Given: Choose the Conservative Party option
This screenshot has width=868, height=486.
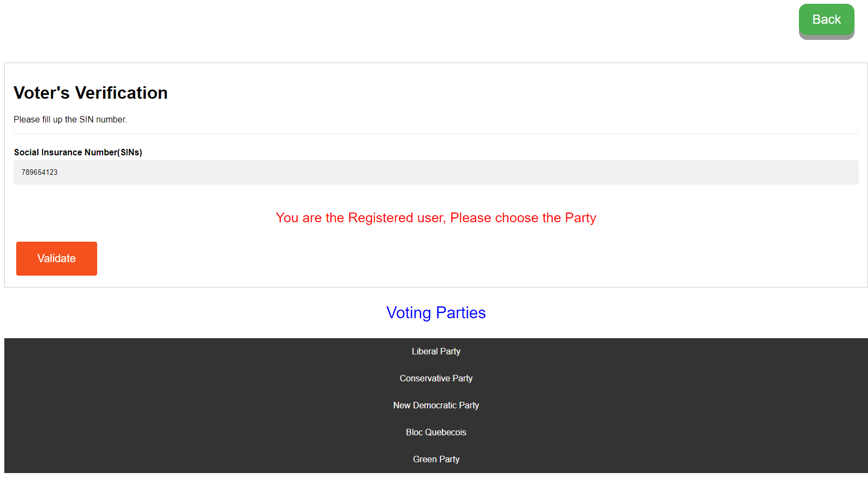Looking at the screenshot, I should coord(436,379).
